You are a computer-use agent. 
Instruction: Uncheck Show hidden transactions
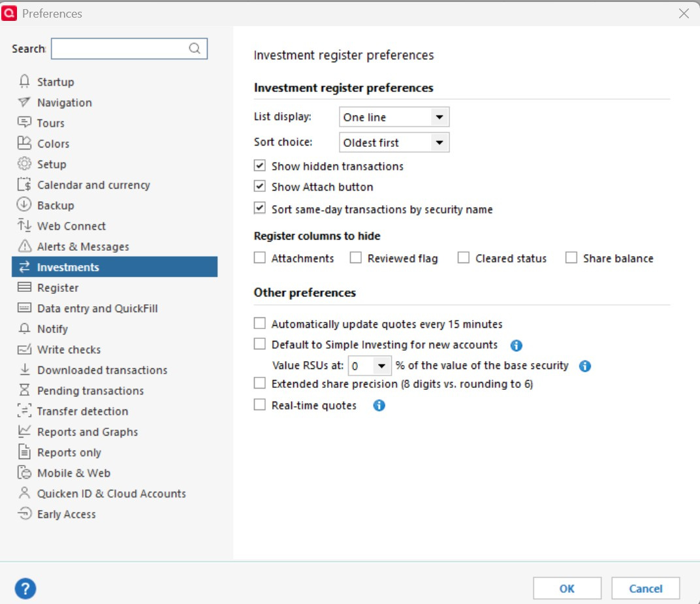tap(260, 166)
